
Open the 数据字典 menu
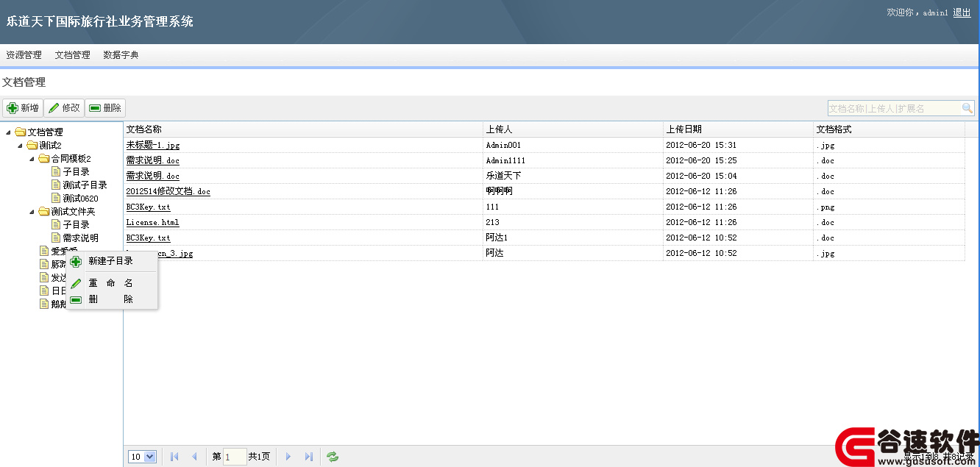[121, 55]
